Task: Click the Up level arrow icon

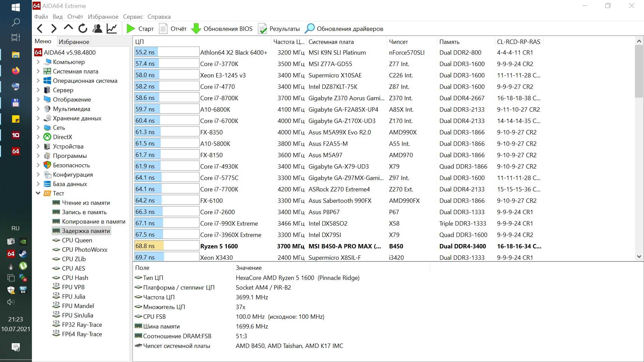Action: coord(68,28)
